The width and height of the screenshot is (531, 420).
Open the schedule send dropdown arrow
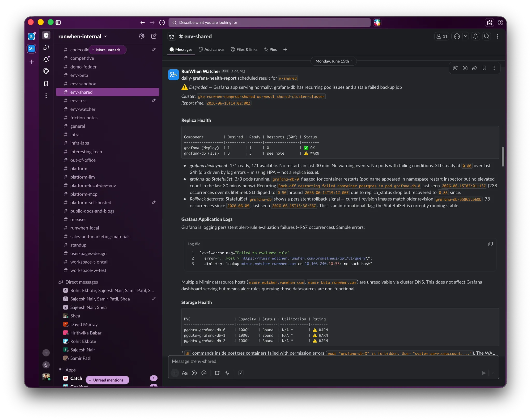point(493,373)
